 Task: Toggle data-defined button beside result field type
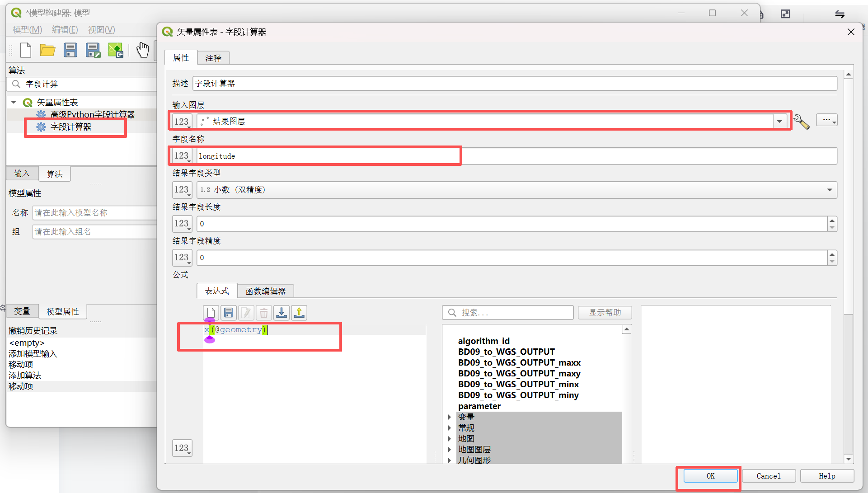tap(182, 190)
